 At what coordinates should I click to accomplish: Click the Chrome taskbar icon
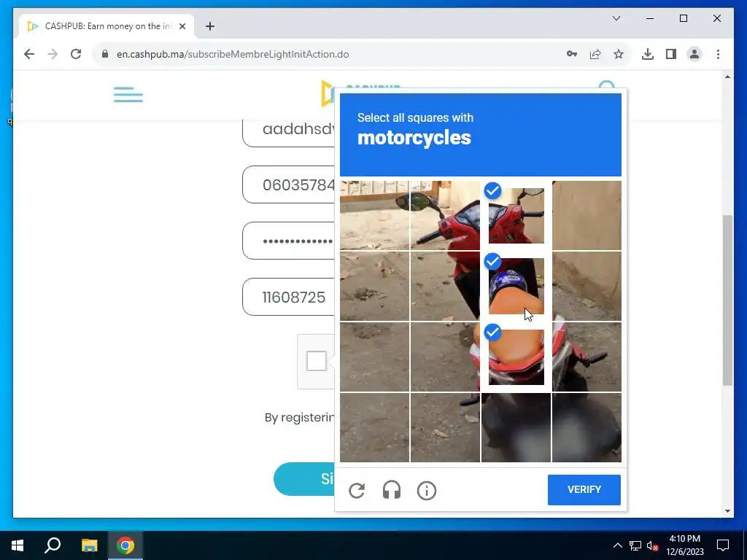pyautogui.click(x=125, y=545)
